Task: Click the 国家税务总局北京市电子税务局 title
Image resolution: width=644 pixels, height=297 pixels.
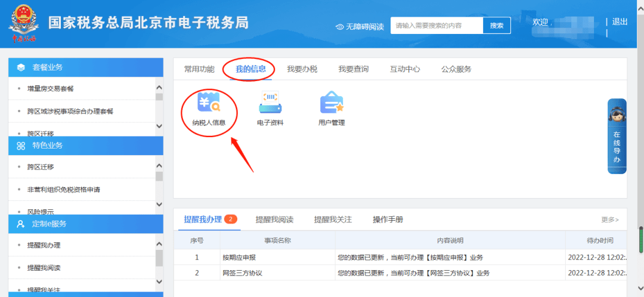Action: [x=148, y=23]
